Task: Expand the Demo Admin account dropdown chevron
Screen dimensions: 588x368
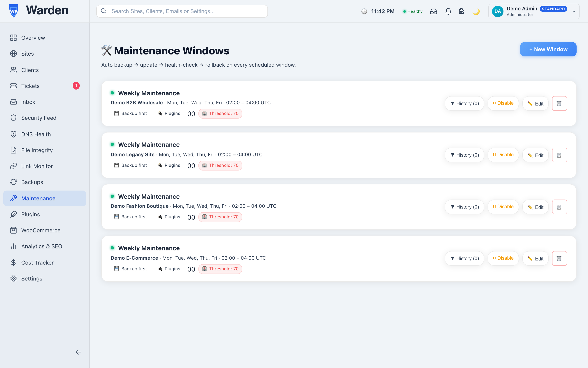Action: (574, 11)
